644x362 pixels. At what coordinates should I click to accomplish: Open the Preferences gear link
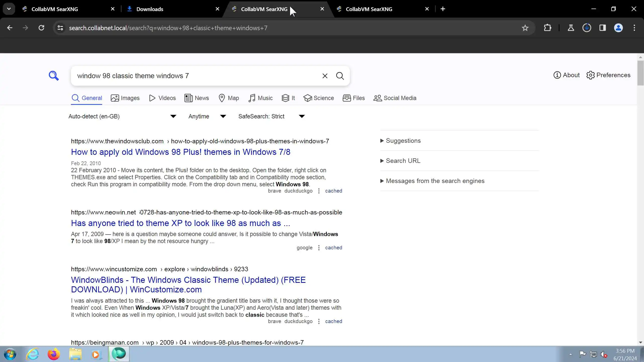coord(608,75)
